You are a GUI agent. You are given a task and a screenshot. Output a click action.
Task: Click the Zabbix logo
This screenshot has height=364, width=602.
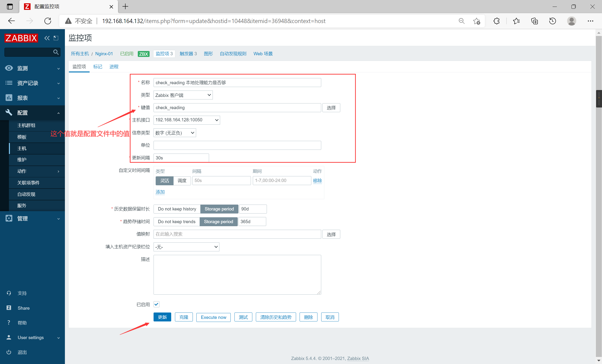click(x=21, y=38)
